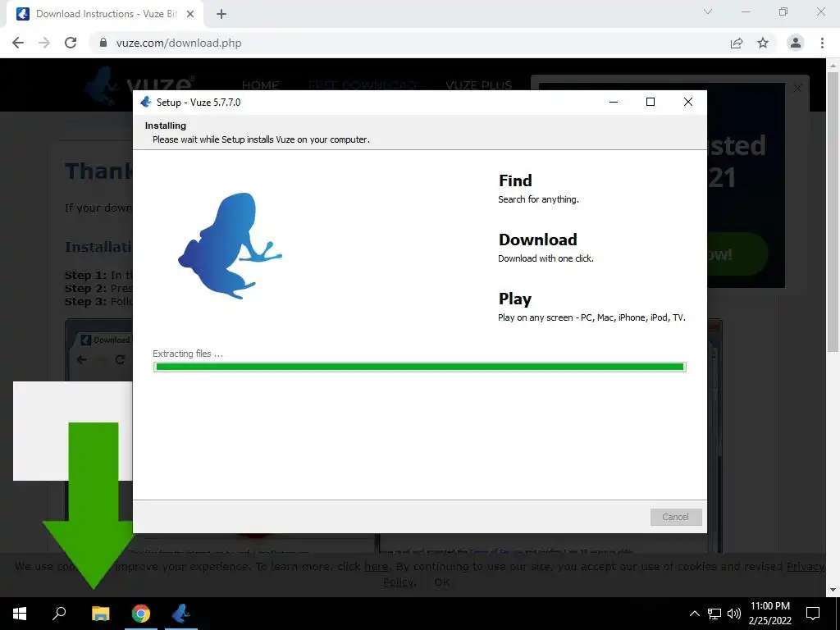840x630 pixels.
Task: Click the Play heading in Setup
Action: click(515, 299)
